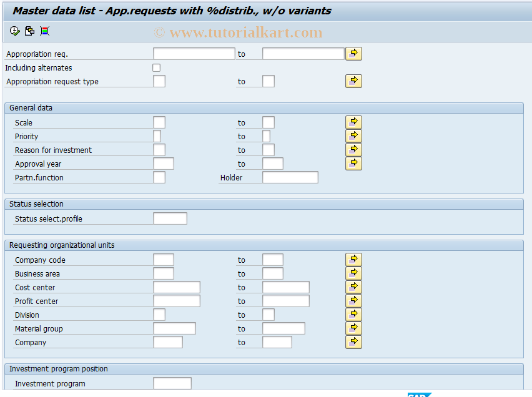Focus the Investment program input field
The image size is (532, 397).
point(172,383)
